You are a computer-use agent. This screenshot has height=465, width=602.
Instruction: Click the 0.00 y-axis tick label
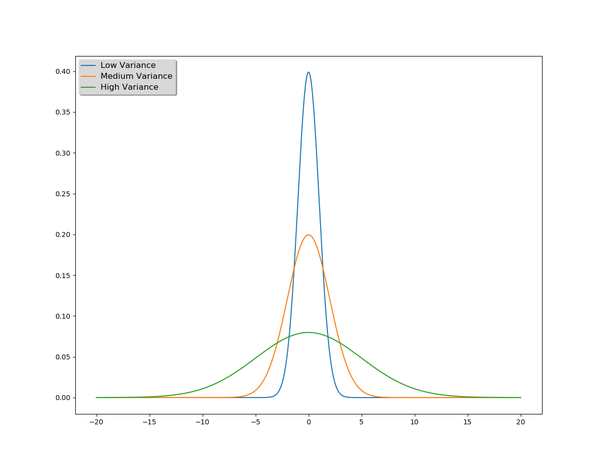[x=63, y=397]
